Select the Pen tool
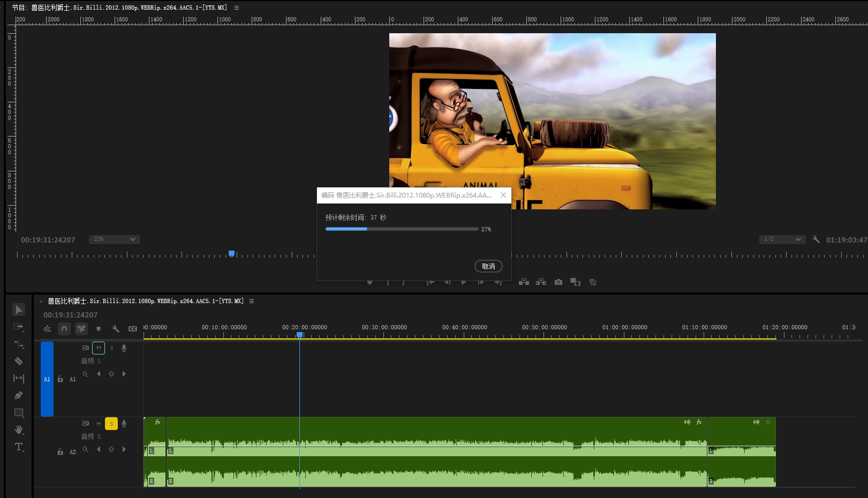Viewport: 868px width, 498px height. click(19, 395)
